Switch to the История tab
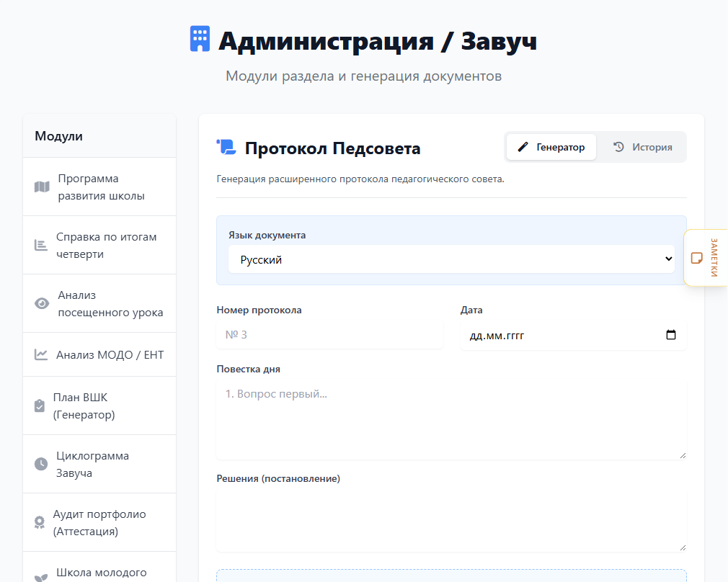This screenshot has height=582, width=728. [642, 147]
